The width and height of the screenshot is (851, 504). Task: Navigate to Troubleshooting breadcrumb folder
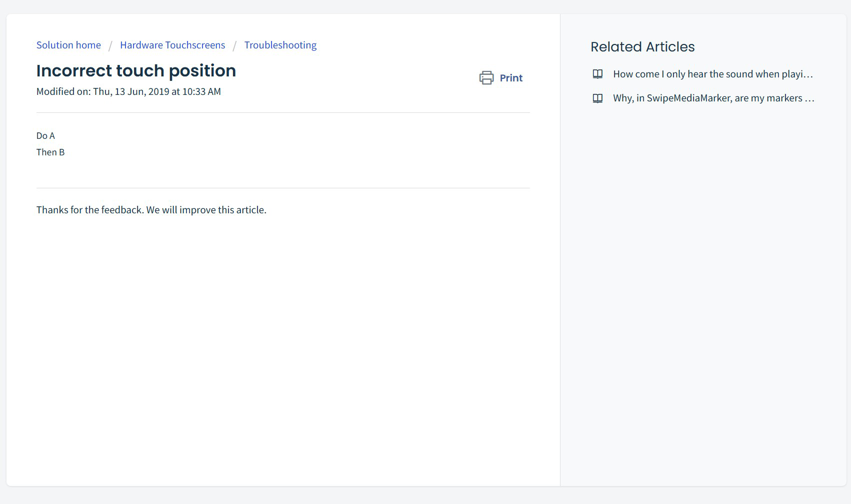pos(280,45)
